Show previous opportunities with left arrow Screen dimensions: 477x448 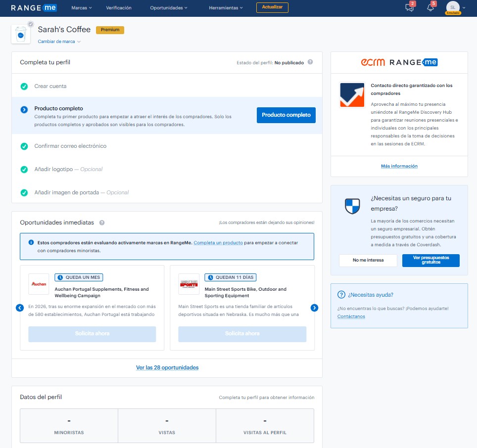(20, 308)
